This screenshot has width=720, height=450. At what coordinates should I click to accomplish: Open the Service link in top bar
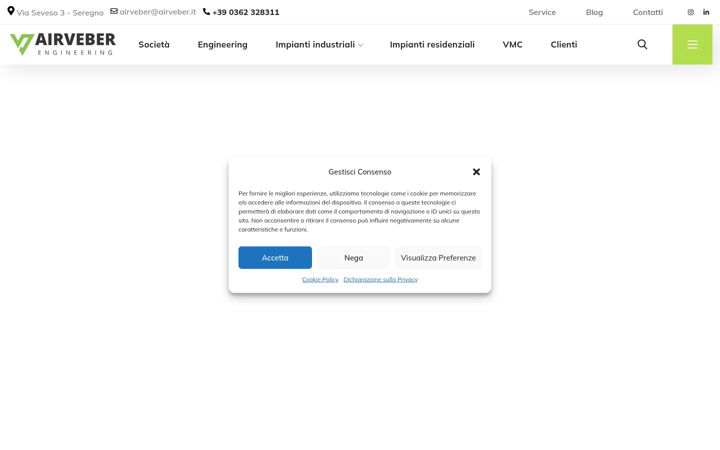[542, 12]
